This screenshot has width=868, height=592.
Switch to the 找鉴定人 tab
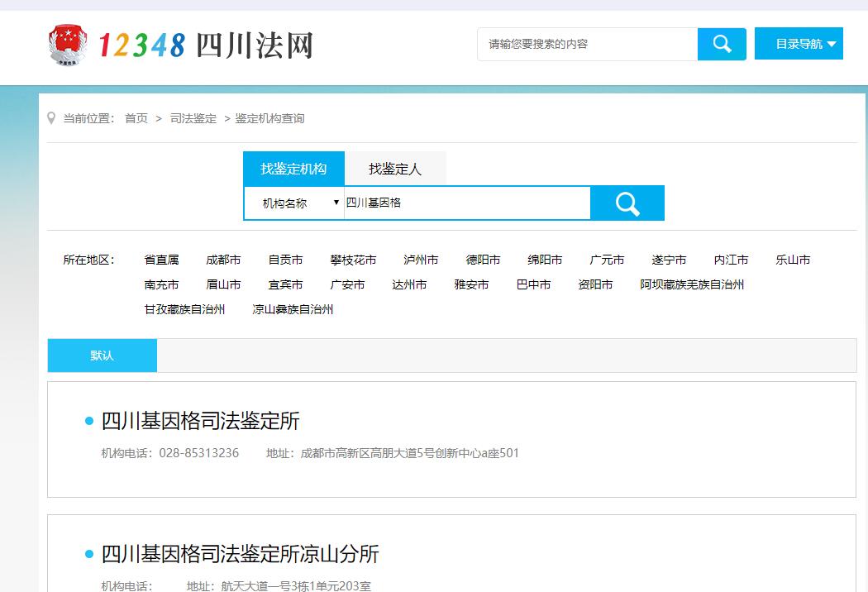(x=395, y=169)
